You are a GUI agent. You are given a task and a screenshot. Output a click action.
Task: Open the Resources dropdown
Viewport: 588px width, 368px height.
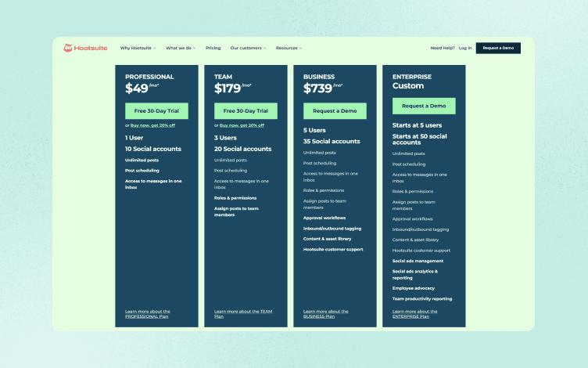coord(289,48)
